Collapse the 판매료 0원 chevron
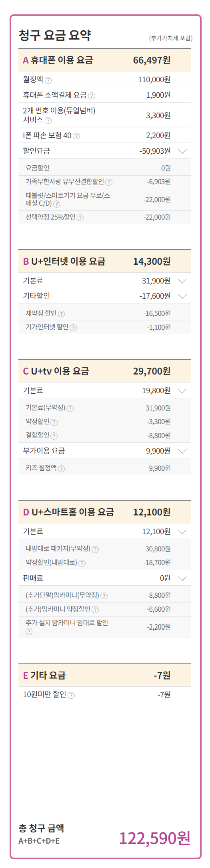210x868 pixels. tap(182, 579)
